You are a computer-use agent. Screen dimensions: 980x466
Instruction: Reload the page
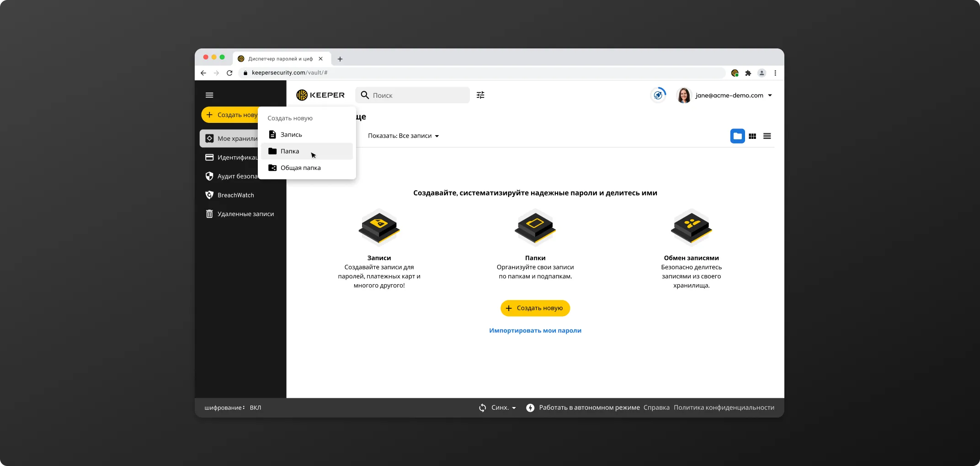(x=229, y=73)
